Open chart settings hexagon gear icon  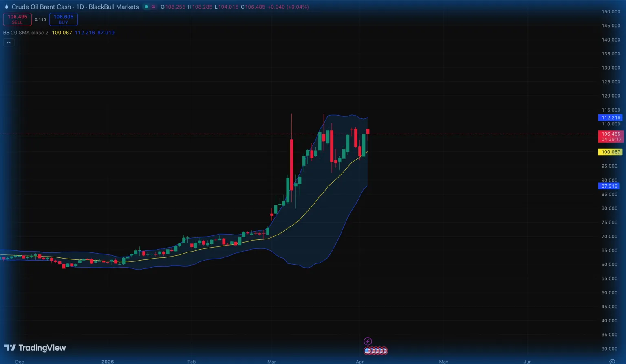(612, 361)
